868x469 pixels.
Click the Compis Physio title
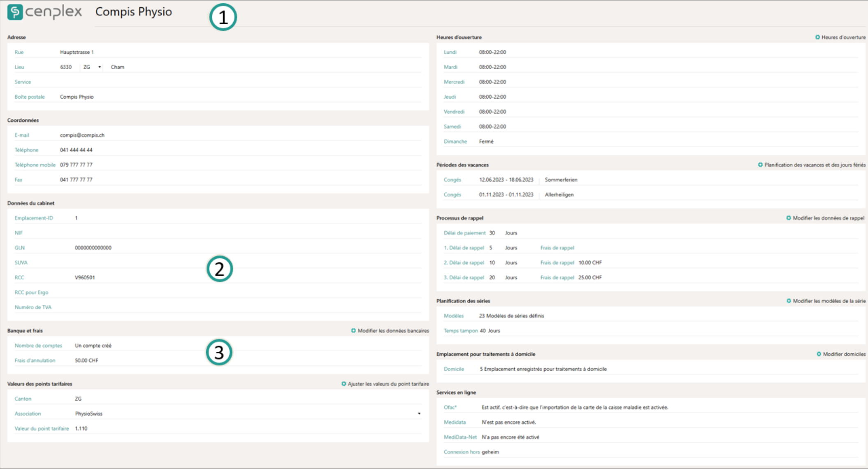click(133, 12)
